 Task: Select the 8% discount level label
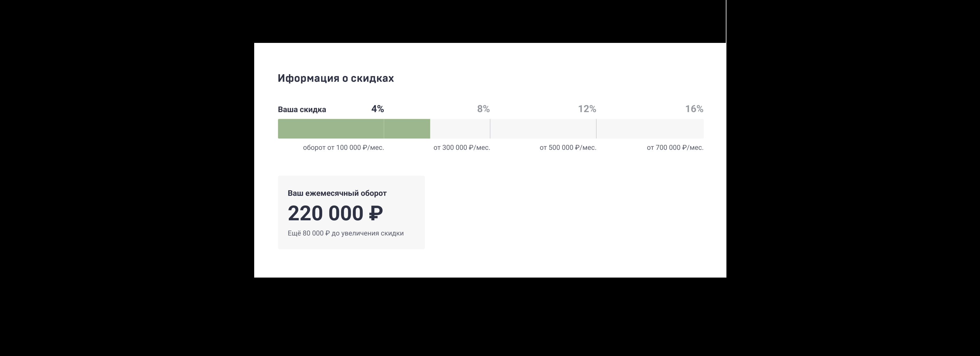483,109
